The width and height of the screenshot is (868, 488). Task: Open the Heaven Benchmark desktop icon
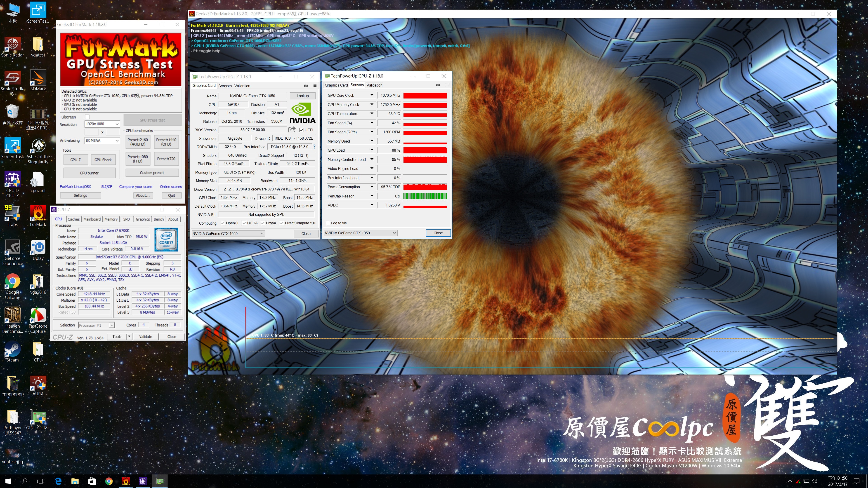pyautogui.click(x=12, y=320)
